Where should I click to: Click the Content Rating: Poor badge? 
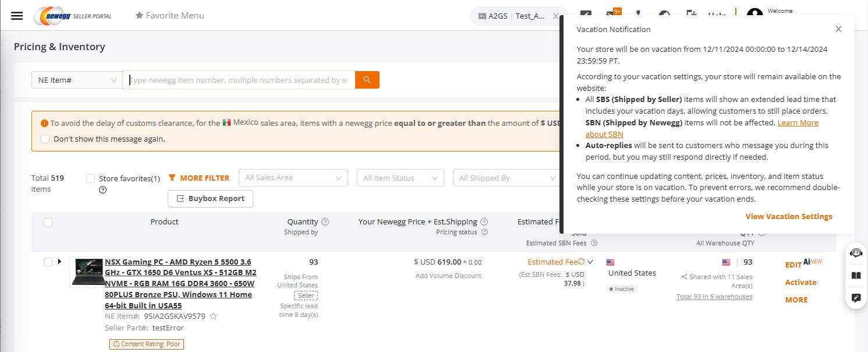pyautogui.click(x=146, y=344)
